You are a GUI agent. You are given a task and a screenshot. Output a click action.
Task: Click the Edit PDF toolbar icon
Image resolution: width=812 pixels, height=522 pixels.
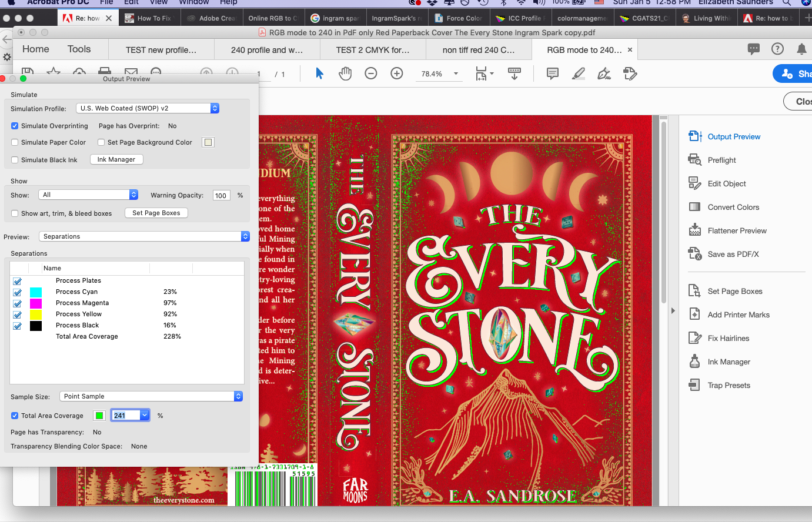click(630, 73)
